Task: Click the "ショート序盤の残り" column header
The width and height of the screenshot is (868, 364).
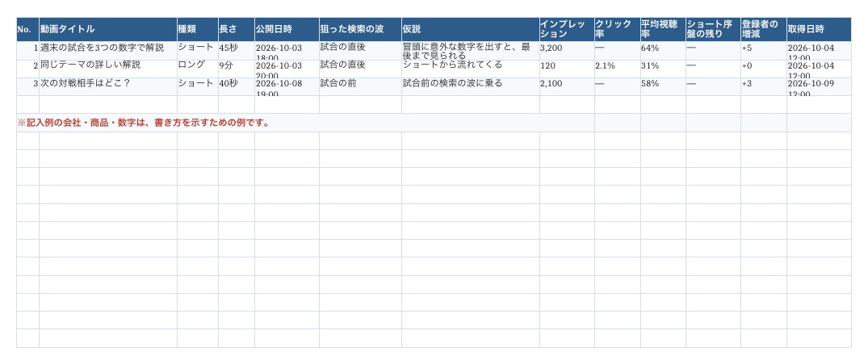Action: [713, 29]
